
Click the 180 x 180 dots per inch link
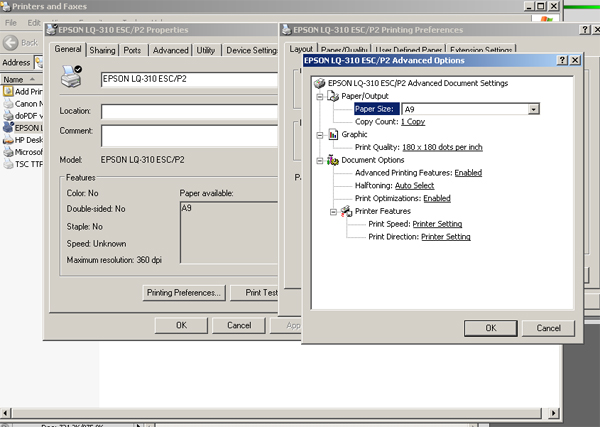click(x=442, y=147)
